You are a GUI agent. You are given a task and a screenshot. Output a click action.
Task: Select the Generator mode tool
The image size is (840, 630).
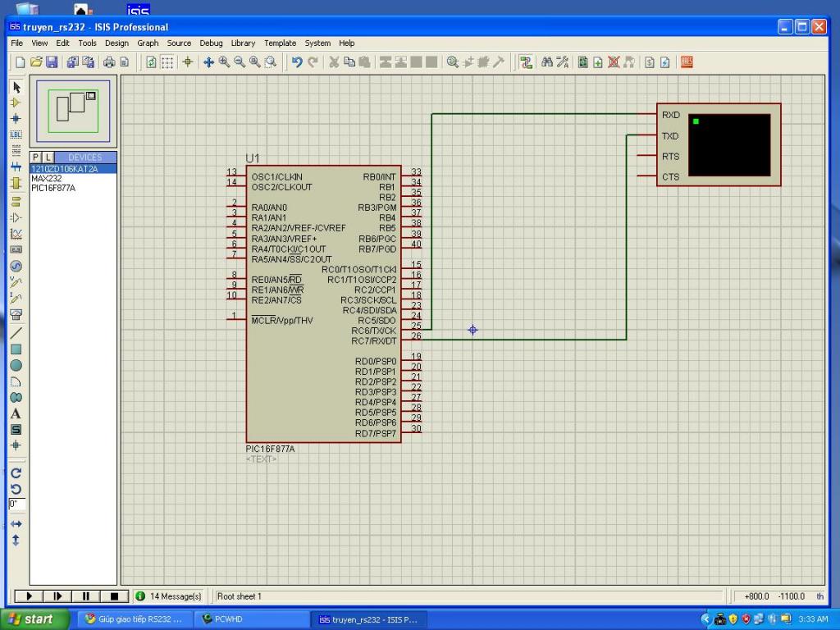[16, 267]
